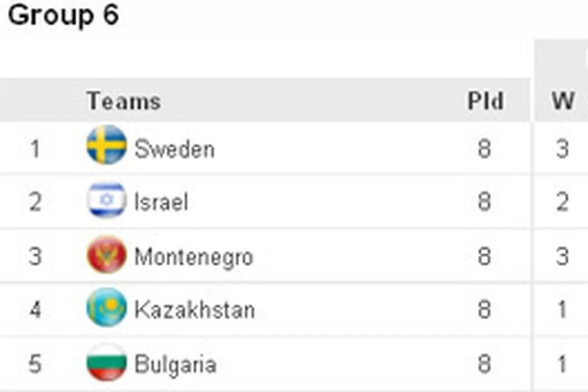588x392 pixels.
Task: Click the Group 6 heading
Action: point(63,16)
